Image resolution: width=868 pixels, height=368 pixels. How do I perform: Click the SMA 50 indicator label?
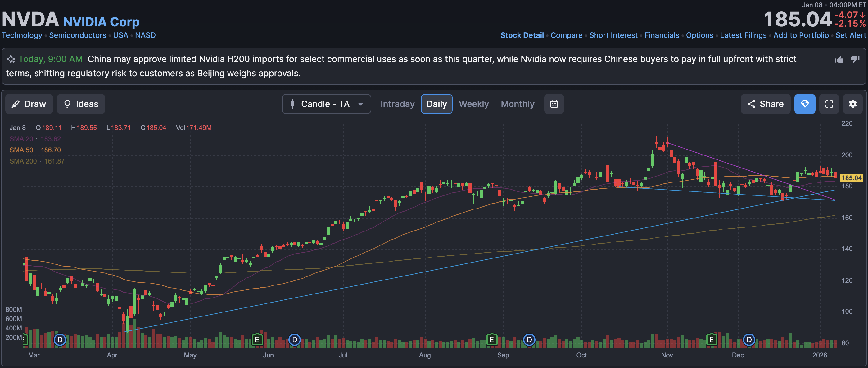point(21,150)
